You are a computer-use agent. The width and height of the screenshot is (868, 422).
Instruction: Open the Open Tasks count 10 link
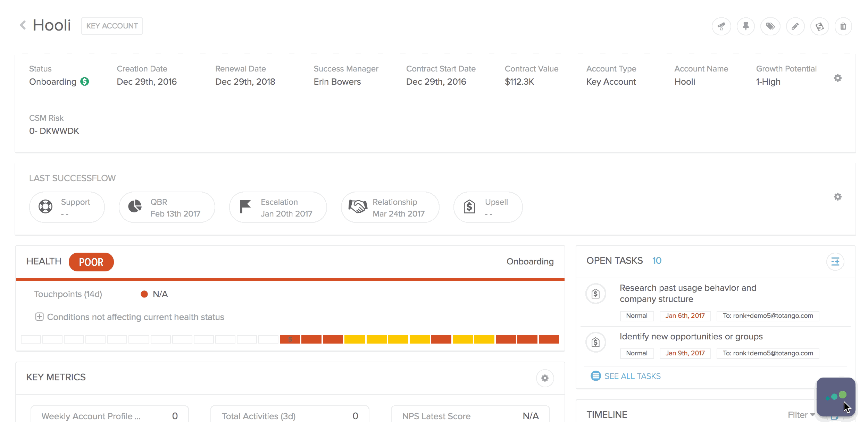(x=657, y=261)
